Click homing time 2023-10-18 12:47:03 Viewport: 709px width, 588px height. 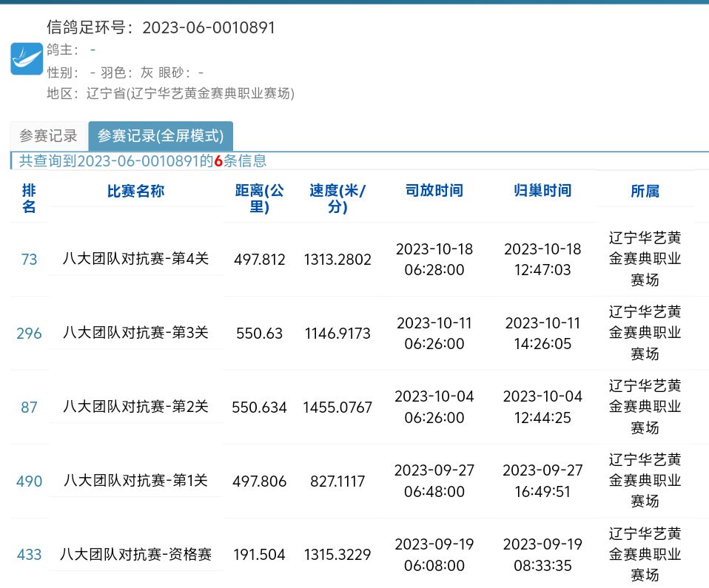point(542,260)
